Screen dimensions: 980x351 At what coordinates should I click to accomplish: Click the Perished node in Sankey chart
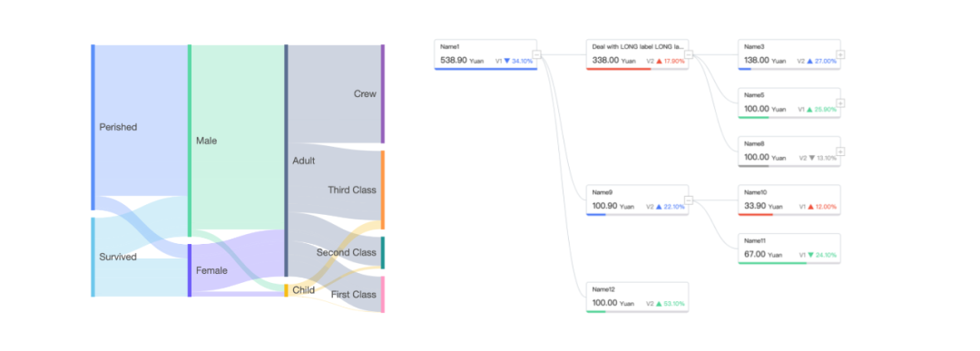tap(93, 127)
